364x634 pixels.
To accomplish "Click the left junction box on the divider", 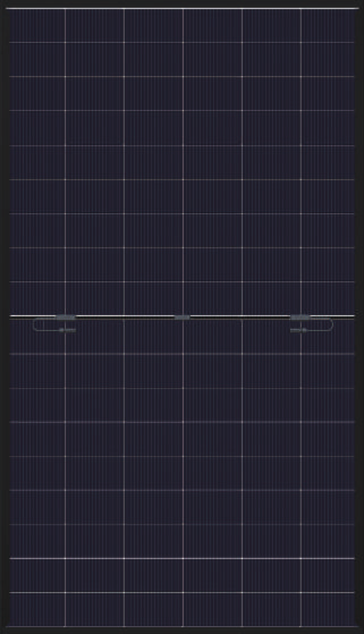I will [x=65, y=318].
